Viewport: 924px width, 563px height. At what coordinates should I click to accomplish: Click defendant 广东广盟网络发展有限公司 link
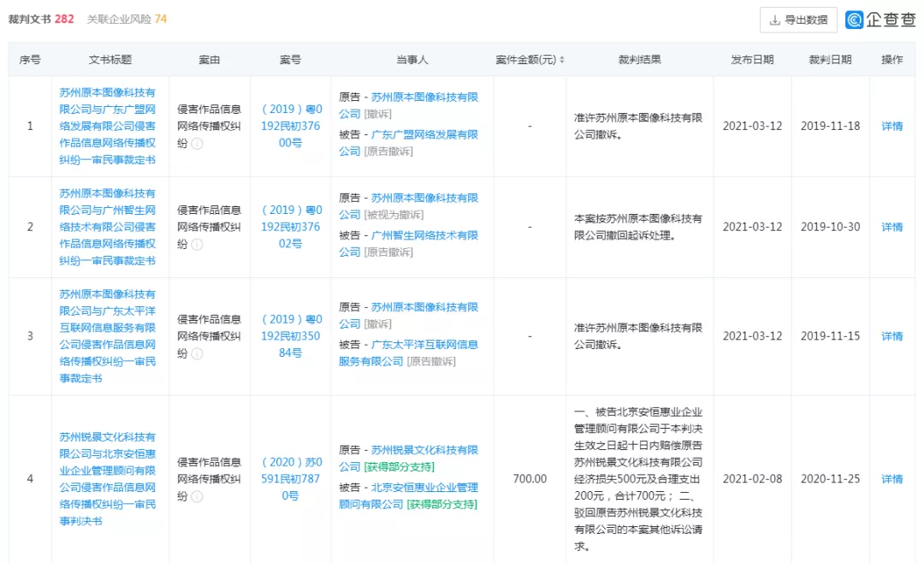tap(408, 143)
